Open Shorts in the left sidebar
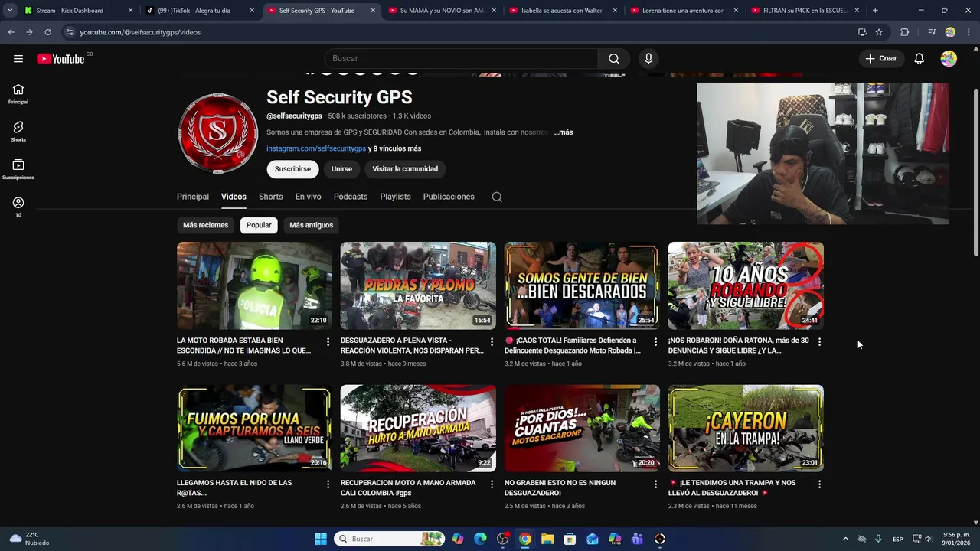Image resolution: width=980 pixels, height=551 pixels. pos(18,132)
